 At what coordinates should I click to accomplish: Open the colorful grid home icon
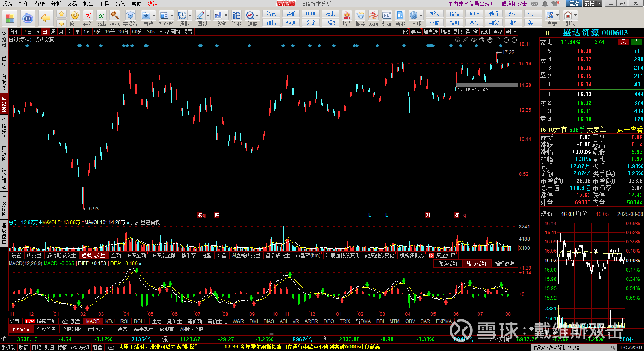click(x=10, y=18)
